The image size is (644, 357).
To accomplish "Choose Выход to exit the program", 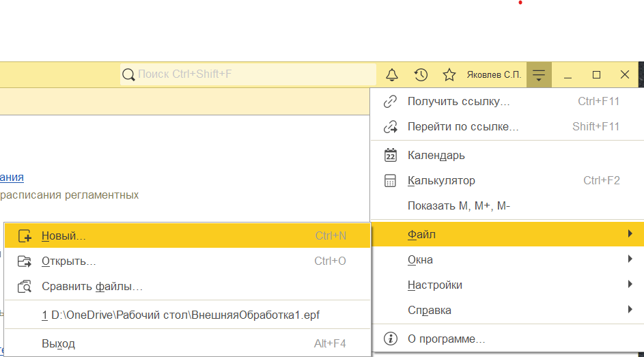I will tap(58, 344).
